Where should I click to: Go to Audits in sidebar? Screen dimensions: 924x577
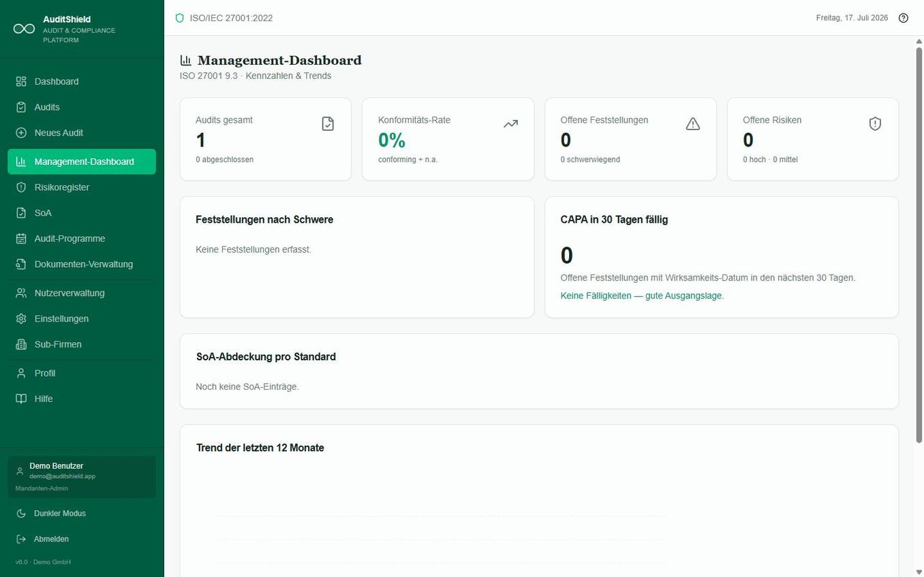point(82,107)
